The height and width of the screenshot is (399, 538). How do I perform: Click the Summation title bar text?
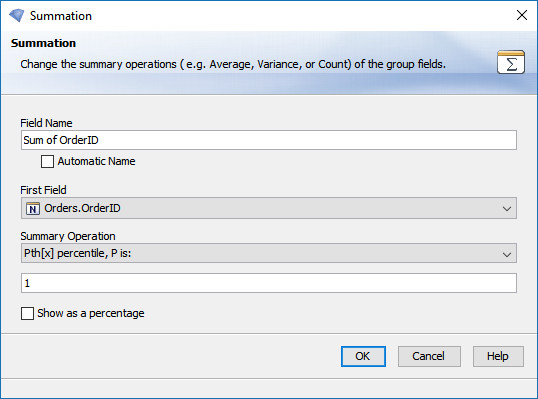point(61,16)
